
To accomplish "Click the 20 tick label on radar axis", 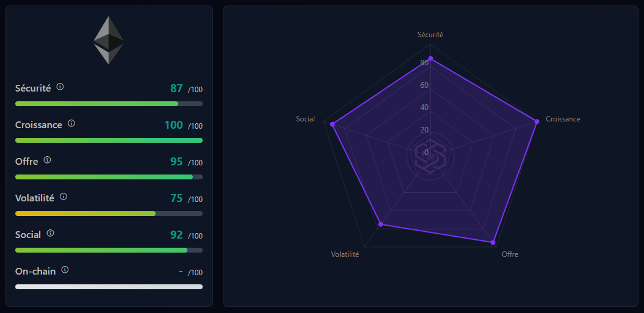I will tap(424, 129).
